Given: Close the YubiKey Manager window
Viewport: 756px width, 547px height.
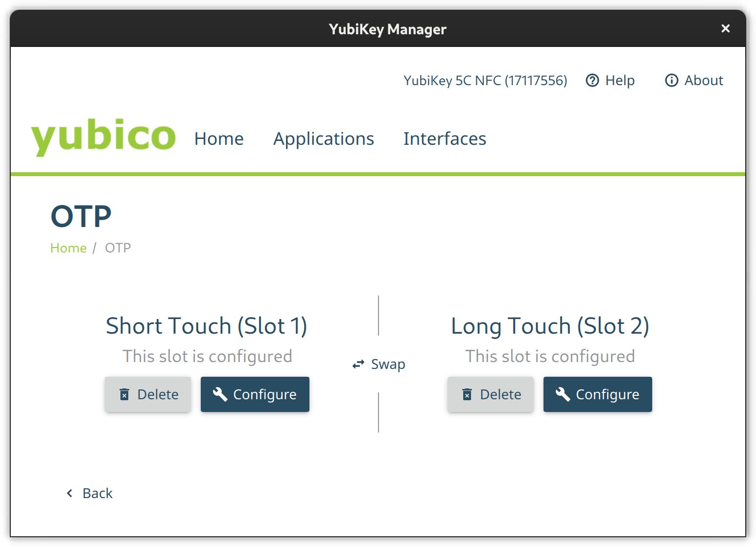Looking at the screenshot, I should [x=726, y=29].
